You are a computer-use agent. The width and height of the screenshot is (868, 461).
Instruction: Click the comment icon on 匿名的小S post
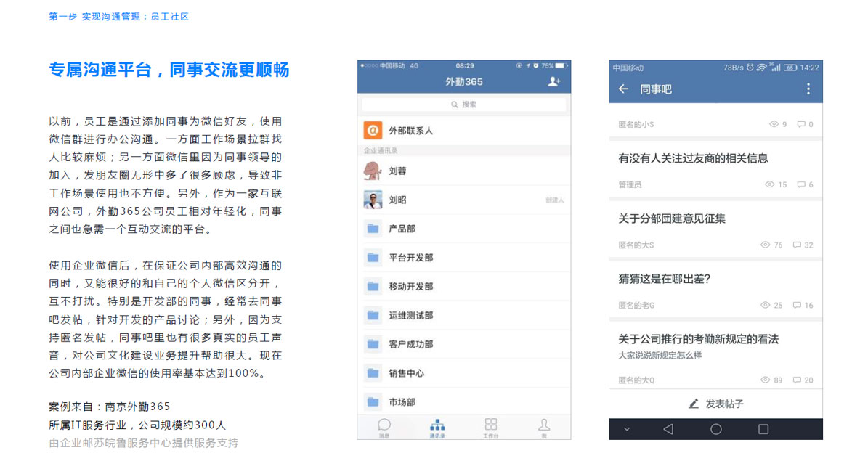click(801, 125)
